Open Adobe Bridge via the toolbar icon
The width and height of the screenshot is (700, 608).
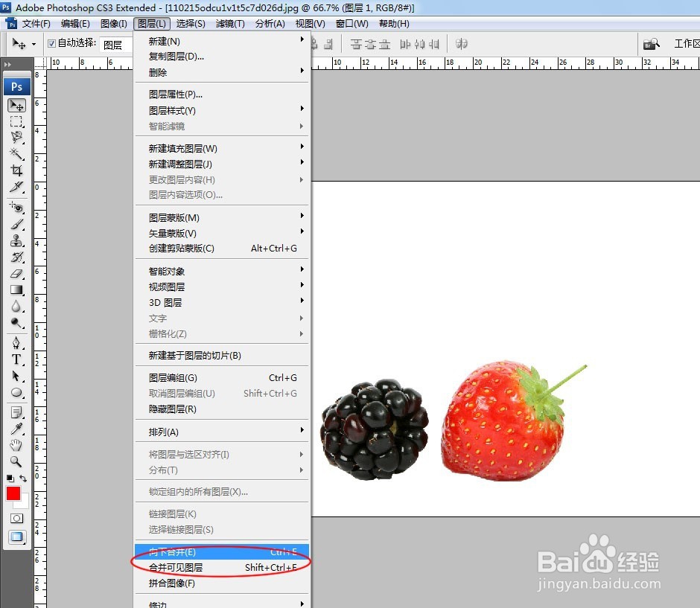651,43
